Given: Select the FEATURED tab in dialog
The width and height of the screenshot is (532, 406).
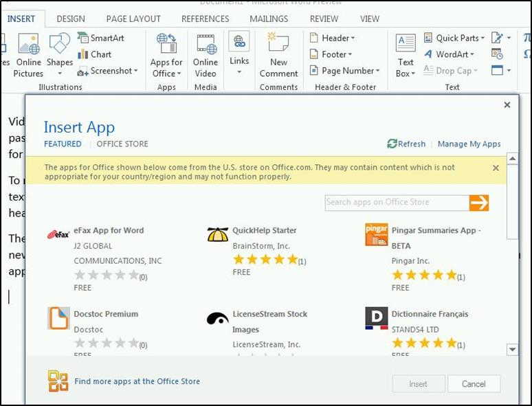Looking at the screenshot, I should [x=63, y=144].
